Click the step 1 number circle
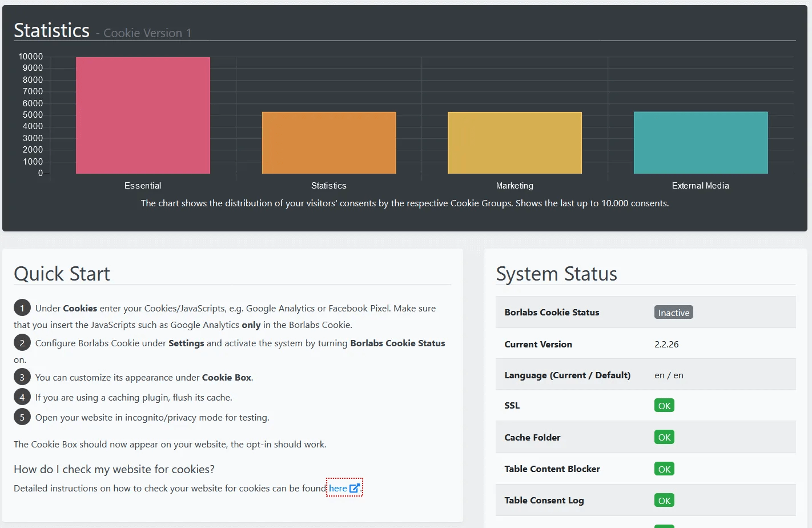The image size is (812, 528). [22, 309]
